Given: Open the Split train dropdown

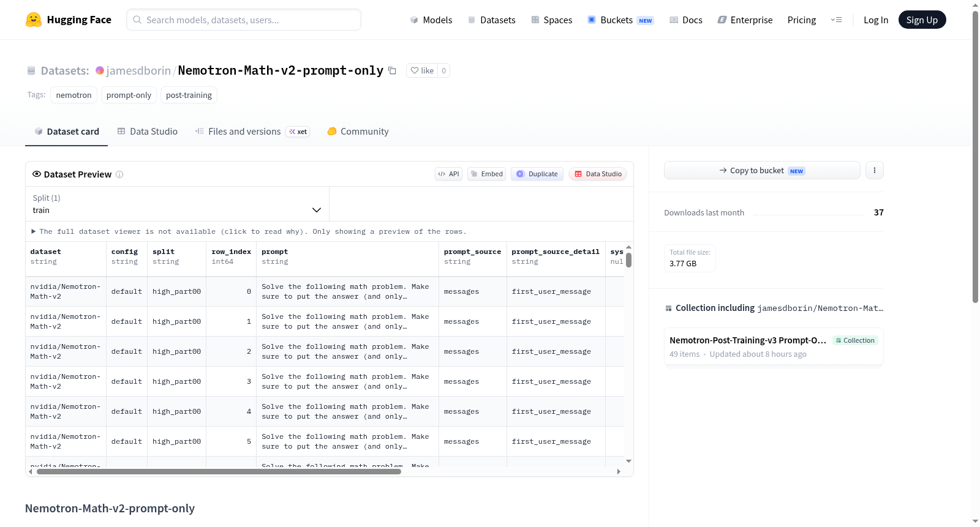Looking at the screenshot, I should tap(177, 204).
